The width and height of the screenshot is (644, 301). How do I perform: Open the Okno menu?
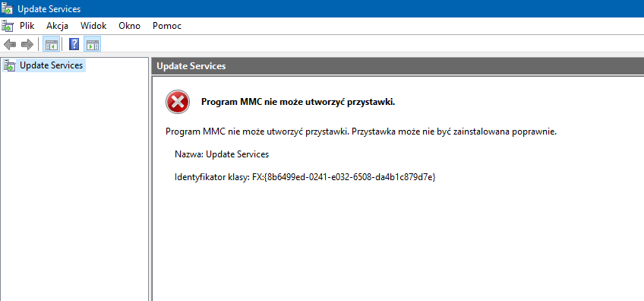tap(129, 26)
